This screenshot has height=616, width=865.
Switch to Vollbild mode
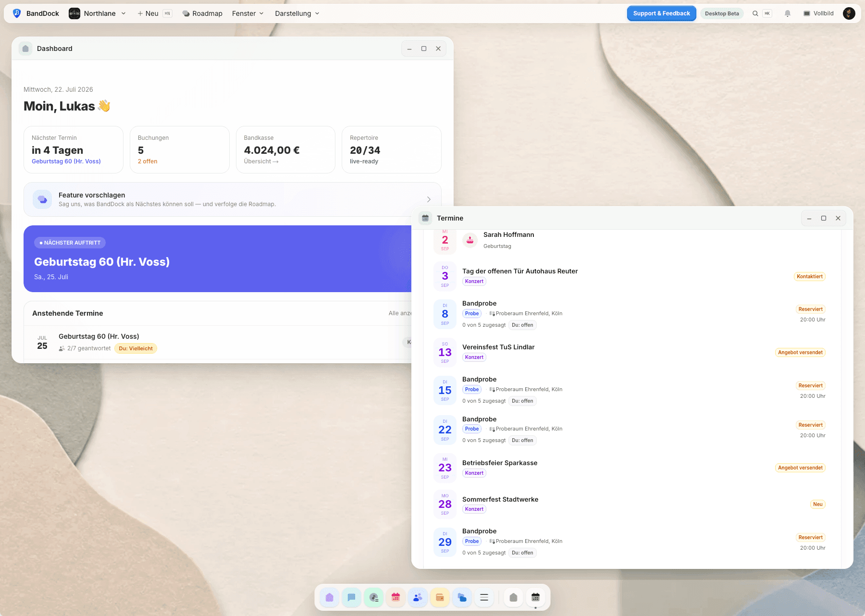tap(818, 13)
